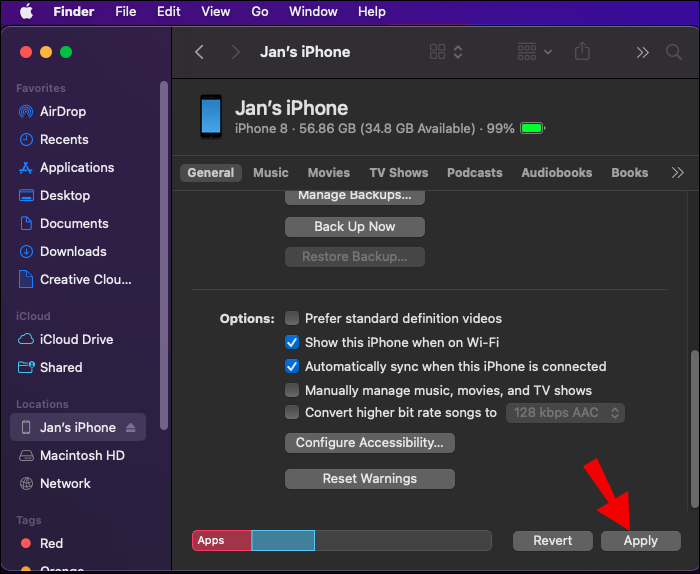700x574 pixels.
Task: Uncheck Show this iPhone when on Wi-Fi
Action: point(292,342)
